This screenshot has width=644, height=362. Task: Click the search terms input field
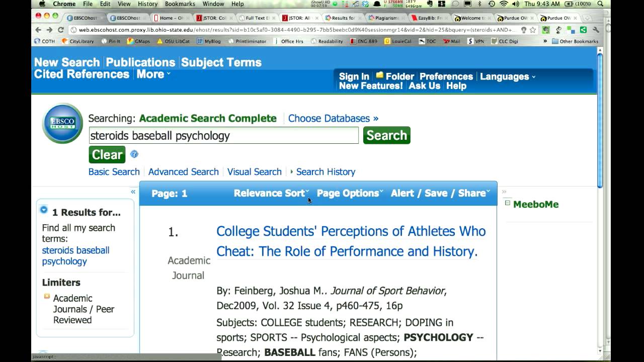tap(223, 135)
